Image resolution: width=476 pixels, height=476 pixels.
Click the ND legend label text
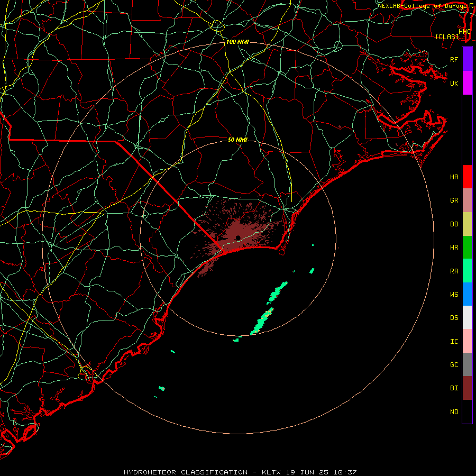(454, 412)
